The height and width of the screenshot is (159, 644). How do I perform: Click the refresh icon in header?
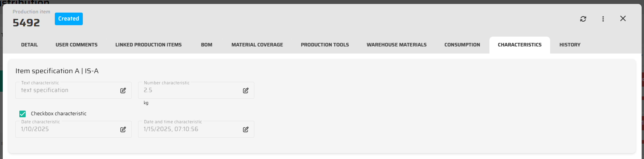(x=583, y=19)
